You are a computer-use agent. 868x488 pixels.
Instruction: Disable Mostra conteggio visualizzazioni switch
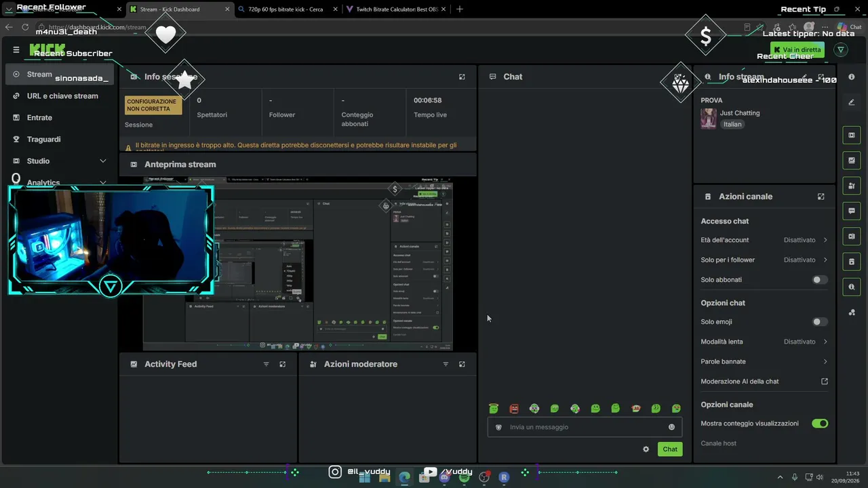coord(820,424)
